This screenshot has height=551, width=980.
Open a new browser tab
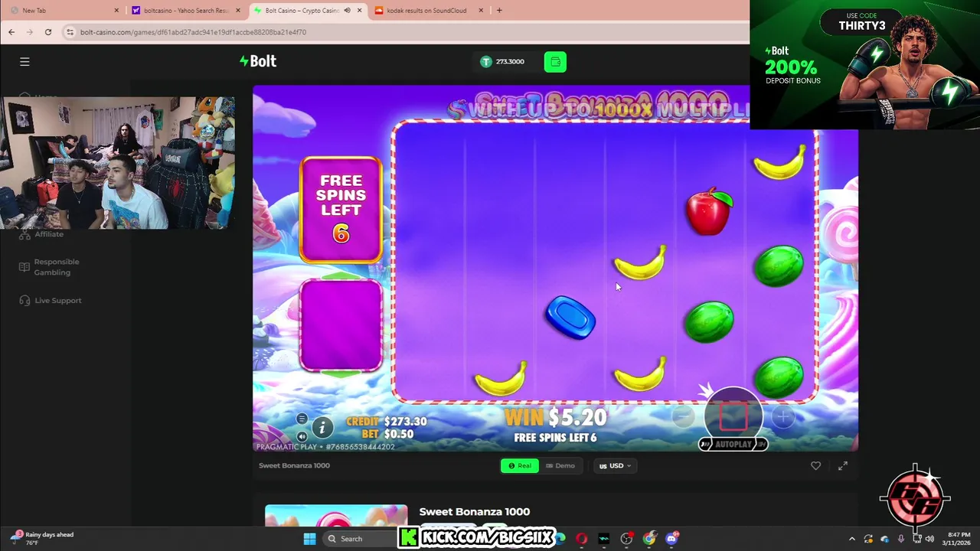point(499,11)
